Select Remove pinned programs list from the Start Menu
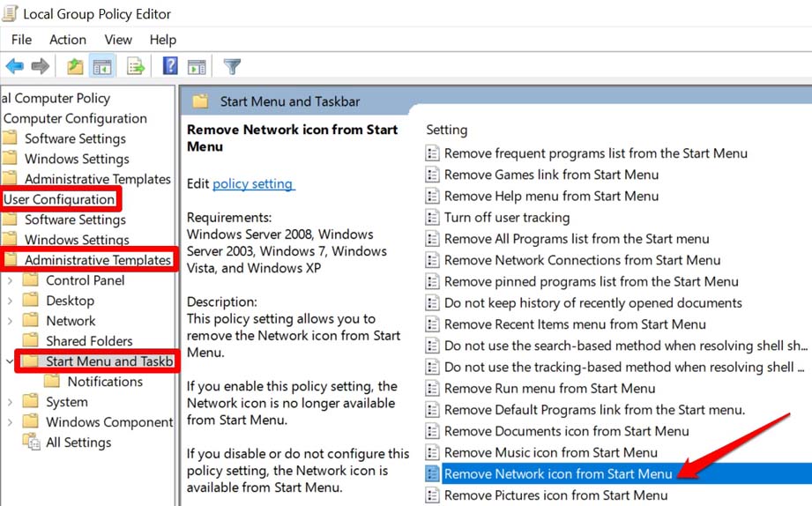The height and width of the screenshot is (506, 812). [591, 281]
